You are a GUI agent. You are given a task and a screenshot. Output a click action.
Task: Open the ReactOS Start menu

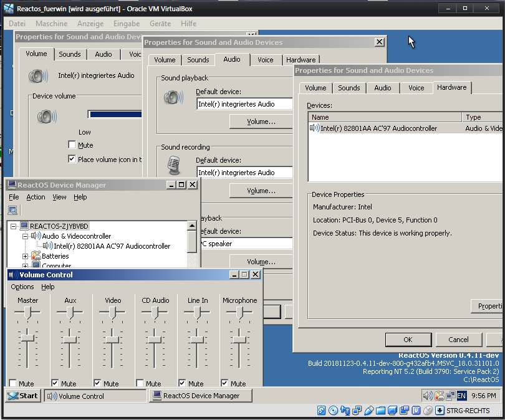coord(23,396)
